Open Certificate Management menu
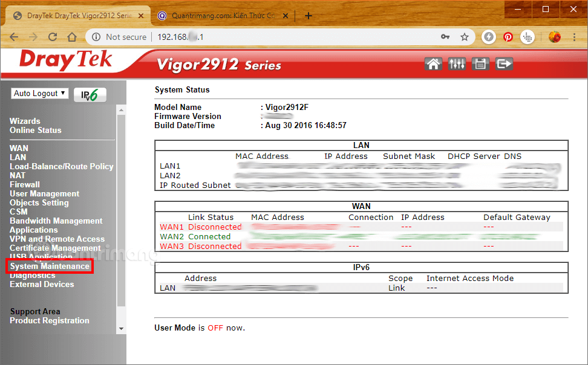588x365 pixels. [55, 248]
